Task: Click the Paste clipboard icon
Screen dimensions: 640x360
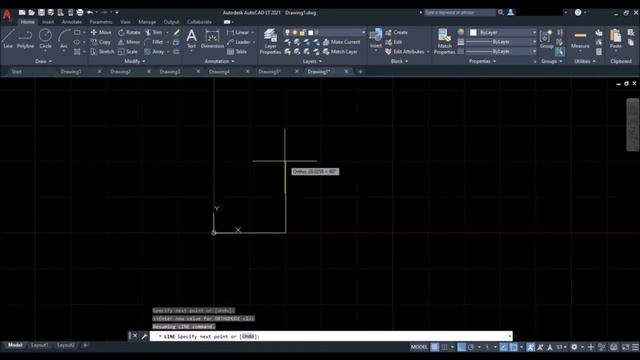Action: 616,39
